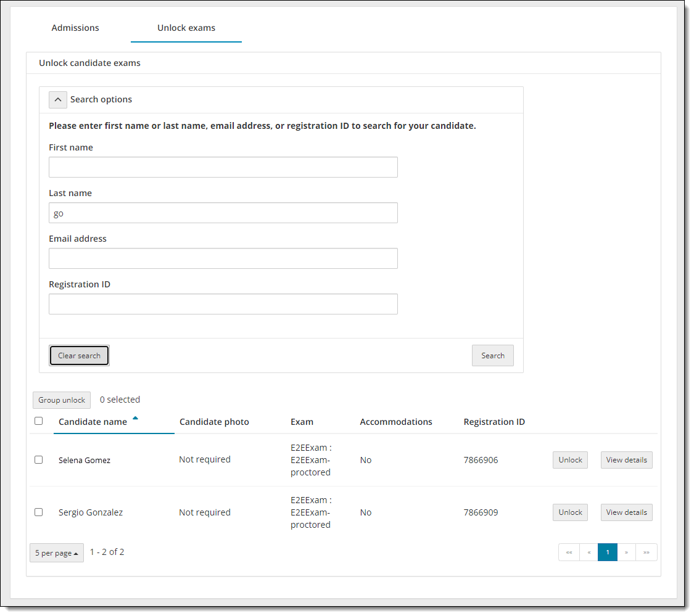Select the checkbox for Sergio Gonzalez

point(39,512)
